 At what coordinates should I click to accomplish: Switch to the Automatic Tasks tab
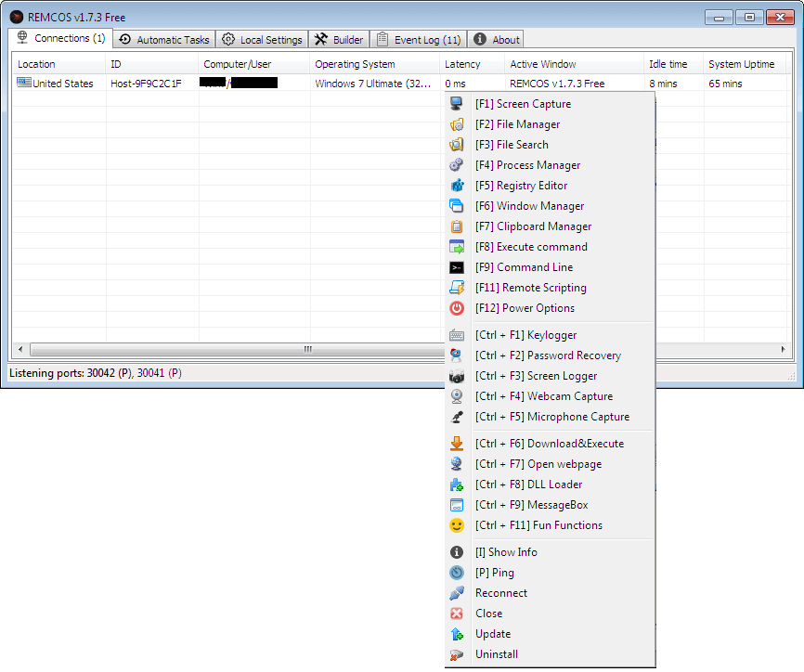pos(164,40)
